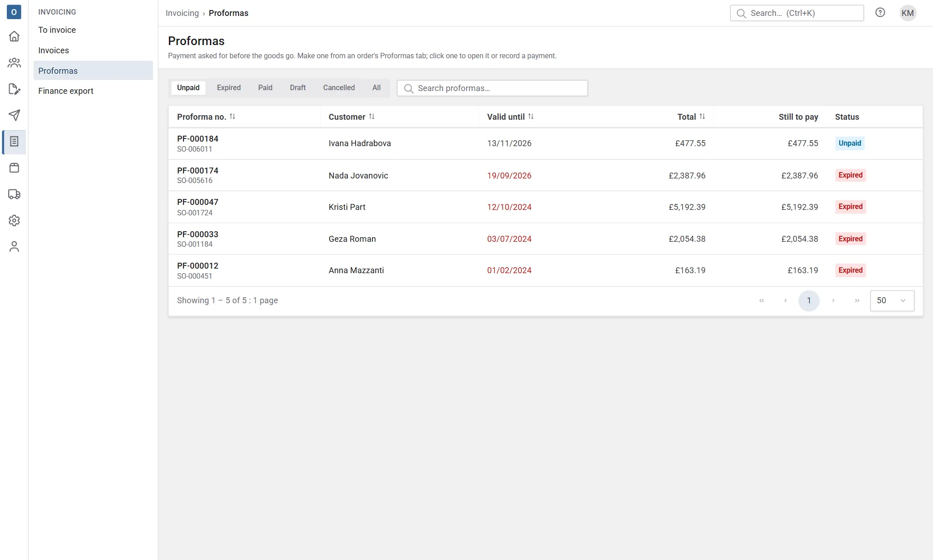Open the settings gear icon

click(x=14, y=220)
